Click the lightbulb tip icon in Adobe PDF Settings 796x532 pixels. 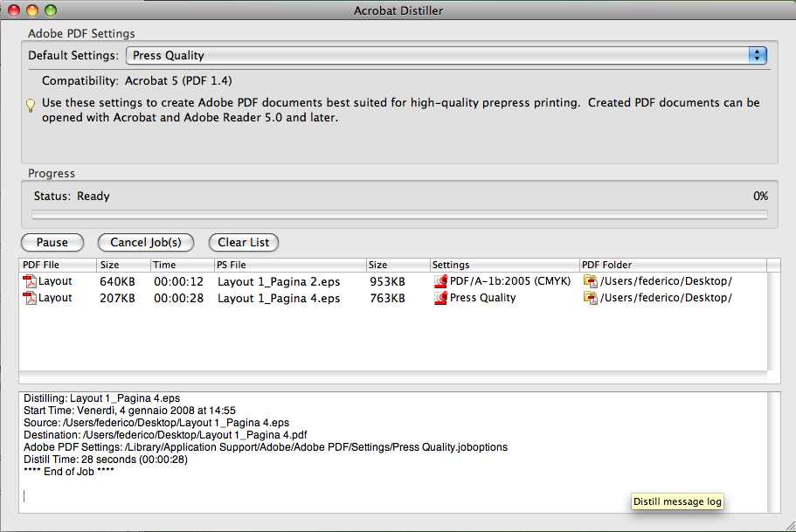pos(31,105)
